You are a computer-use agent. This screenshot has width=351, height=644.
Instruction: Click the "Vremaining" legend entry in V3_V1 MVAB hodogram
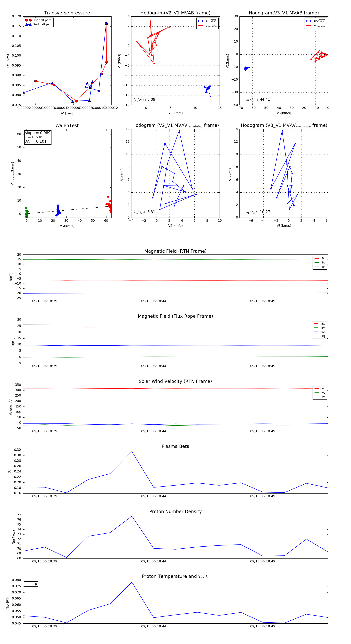click(316, 26)
